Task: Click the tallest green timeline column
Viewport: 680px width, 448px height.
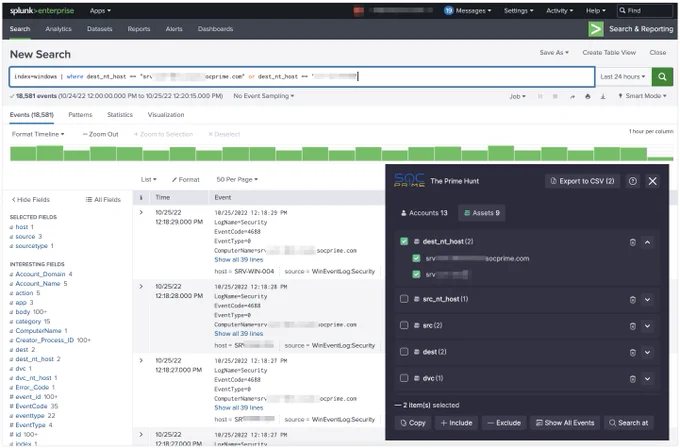Action: pos(501,154)
